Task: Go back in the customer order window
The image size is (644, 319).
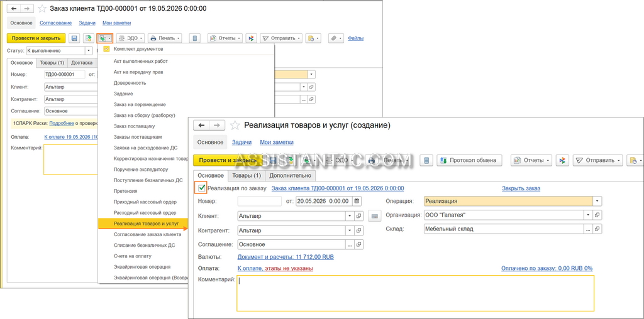Action: (x=14, y=8)
